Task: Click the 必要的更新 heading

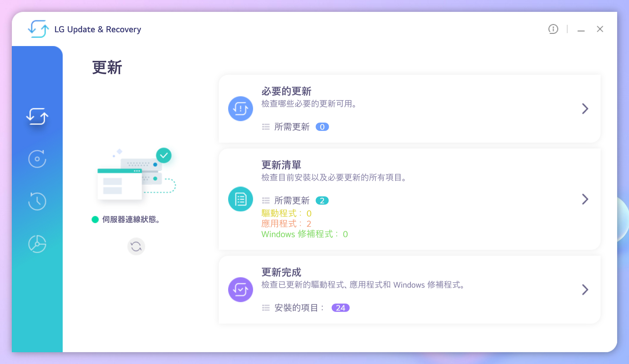Action: (286, 91)
